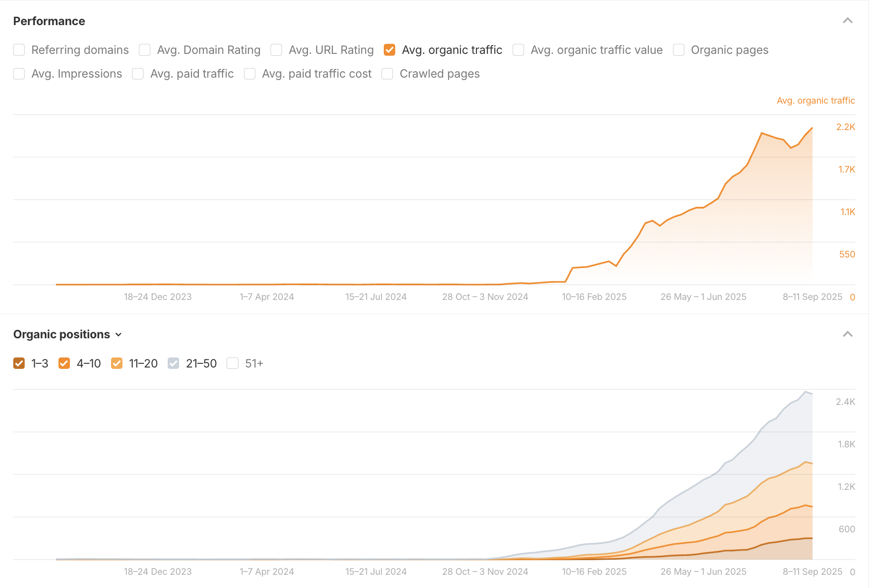Tick the Crawled pages checkbox

click(x=387, y=73)
